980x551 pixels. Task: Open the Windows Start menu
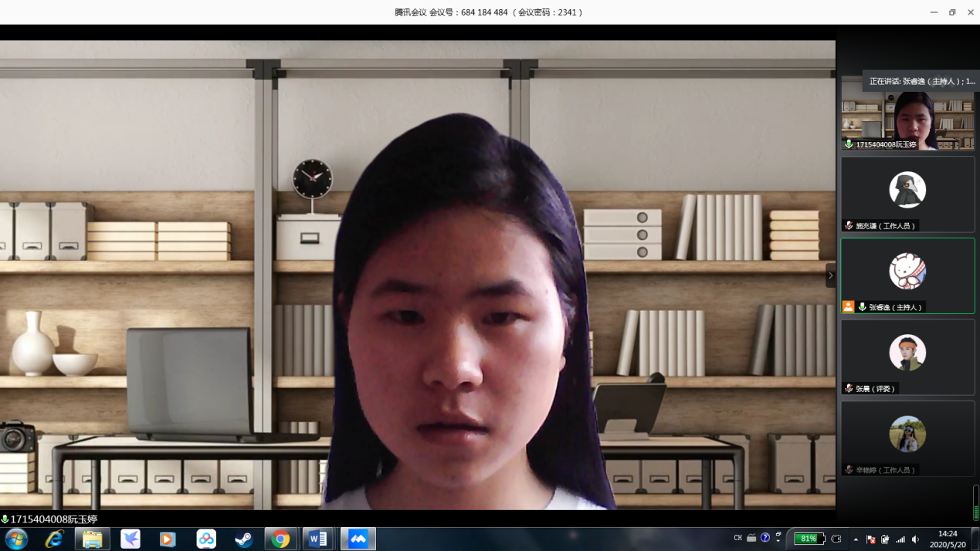[x=16, y=538]
